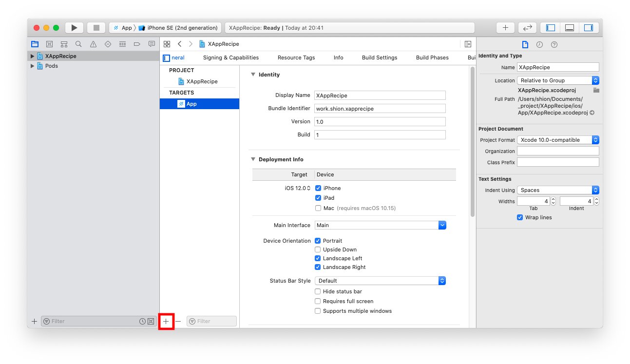The image size is (630, 364).
Task: Turn off Wrap lines
Action: [520, 217]
